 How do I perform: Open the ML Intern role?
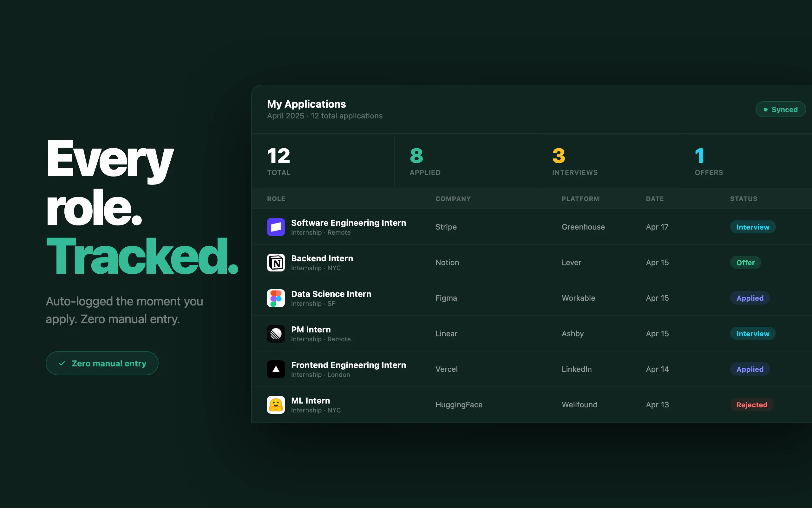tap(311, 401)
